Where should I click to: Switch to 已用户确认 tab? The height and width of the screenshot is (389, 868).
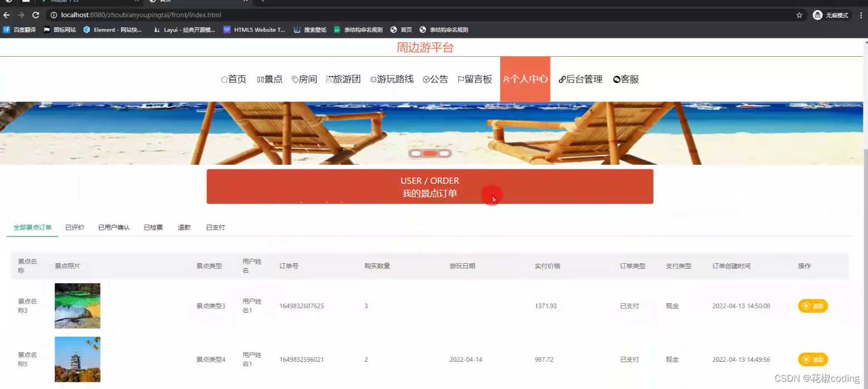click(x=114, y=227)
